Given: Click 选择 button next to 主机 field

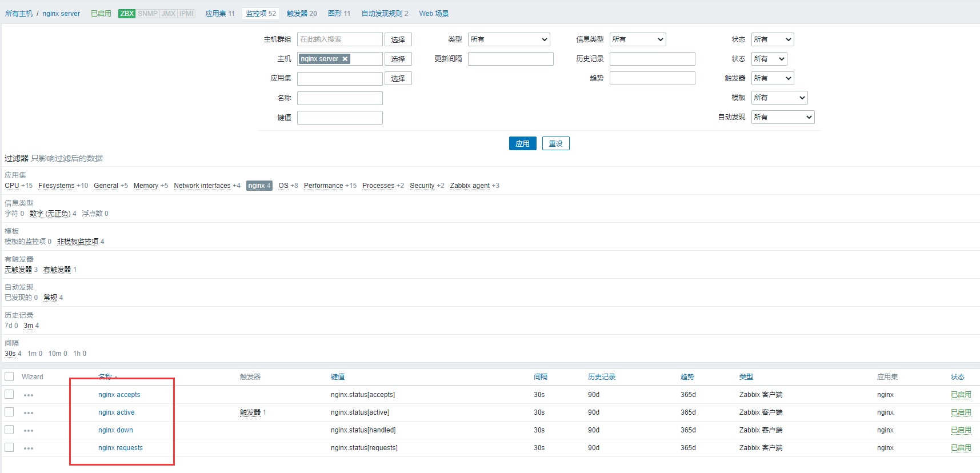Looking at the screenshot, I should coord(398,59).
